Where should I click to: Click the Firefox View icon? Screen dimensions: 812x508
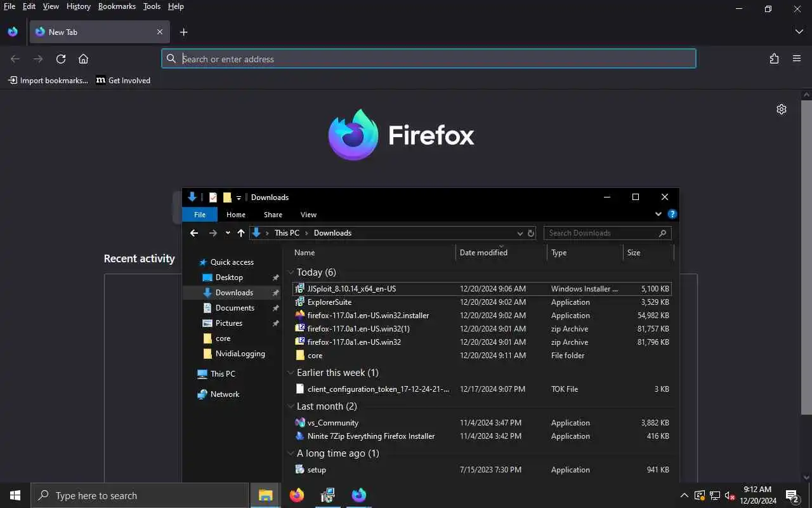(x=13, y=32)
